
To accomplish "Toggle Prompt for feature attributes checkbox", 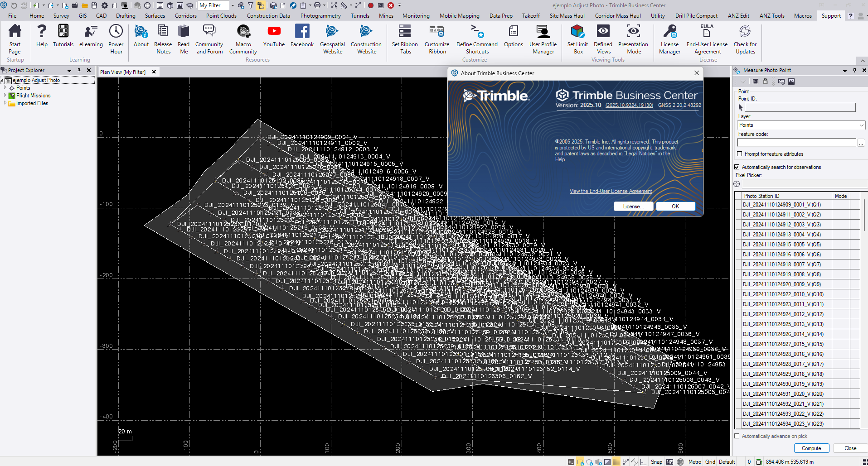I will pos(740,154).
